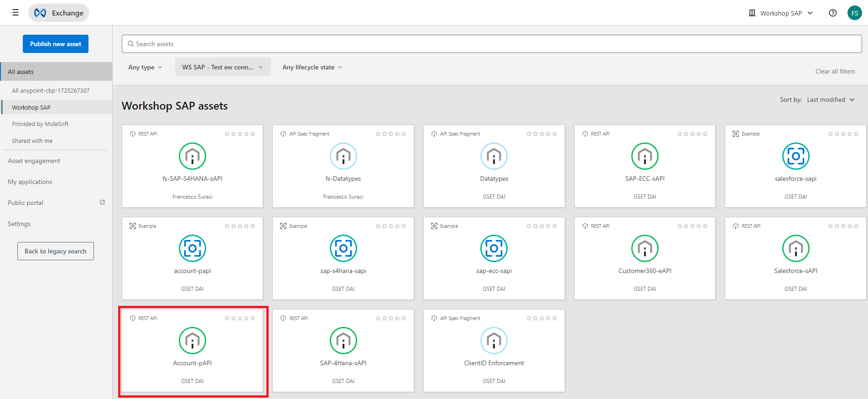The width and height of the screenshot is (868, 399).
Task: Open the Public portal link
Action: (x=26, y=203)
